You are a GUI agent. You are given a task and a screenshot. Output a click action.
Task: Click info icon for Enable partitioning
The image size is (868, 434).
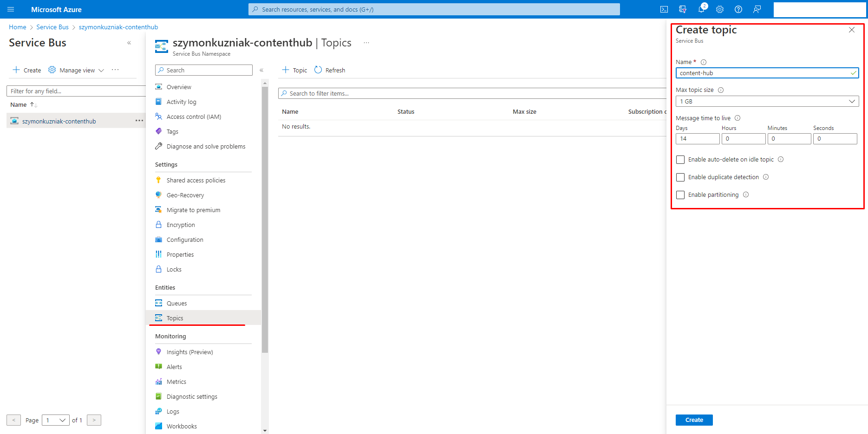click(x=746, y=194)
